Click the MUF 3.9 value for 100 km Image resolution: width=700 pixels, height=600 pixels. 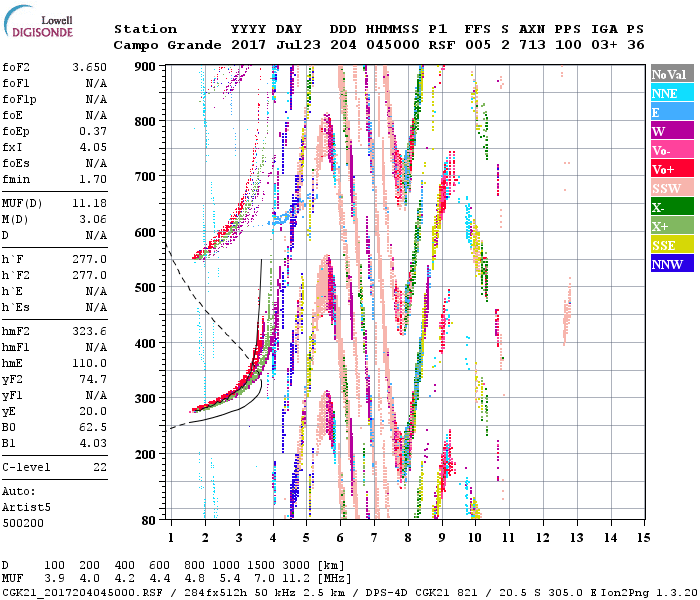(x=54, y=579)
